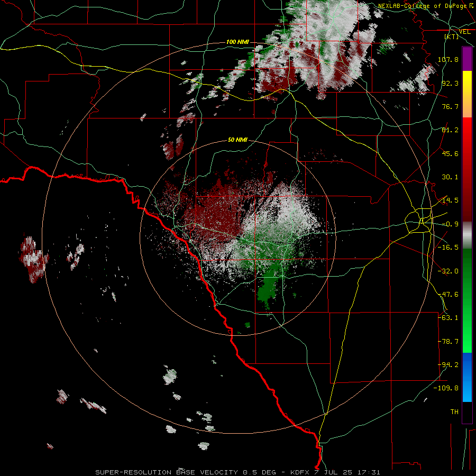
Task: Select the 45.6 legend value
Action: (450, 153)
